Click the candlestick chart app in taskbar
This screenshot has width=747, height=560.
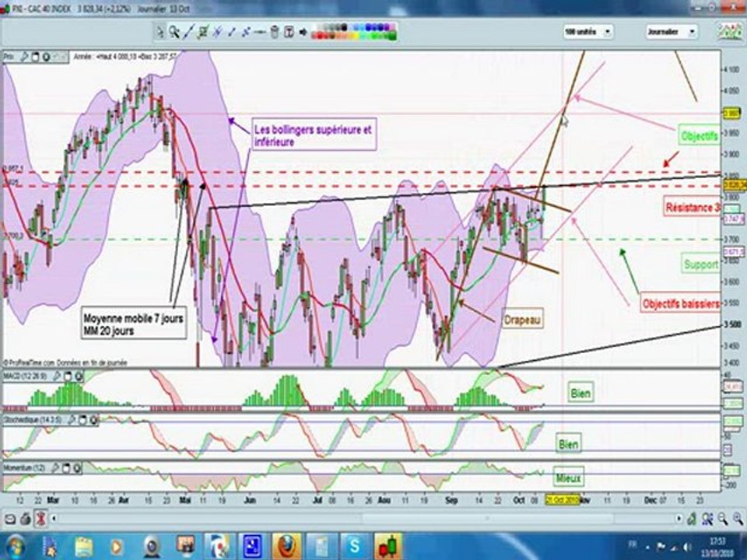[x=388, y=546]
